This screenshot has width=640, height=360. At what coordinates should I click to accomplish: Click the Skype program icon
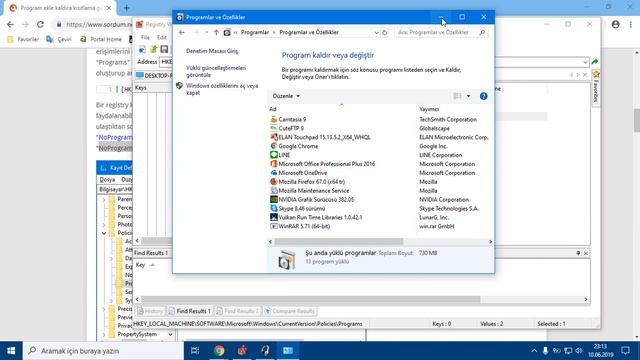[x=273, y=208]
